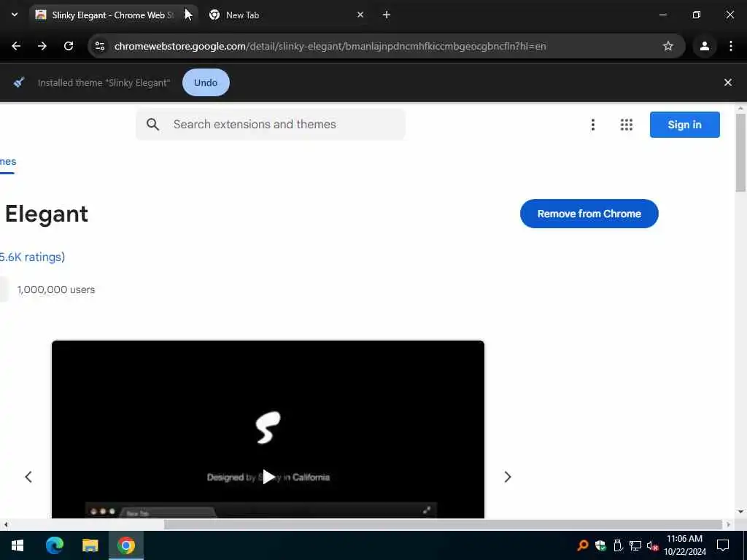Go forward to the next page
The image size is (747, 560).
click(x=42, y=46)
